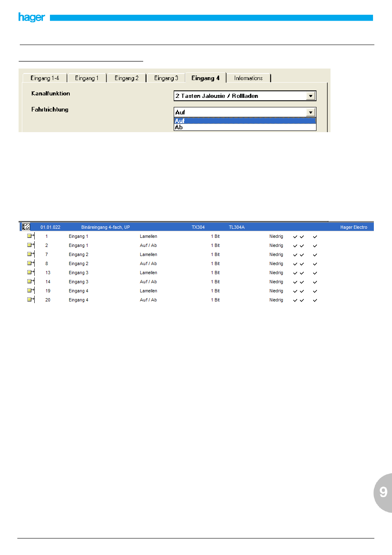Click object 13 Eingang 3 Lamellen icon
The width and height of the screenshot is (392, 555).
pos(31,273)
